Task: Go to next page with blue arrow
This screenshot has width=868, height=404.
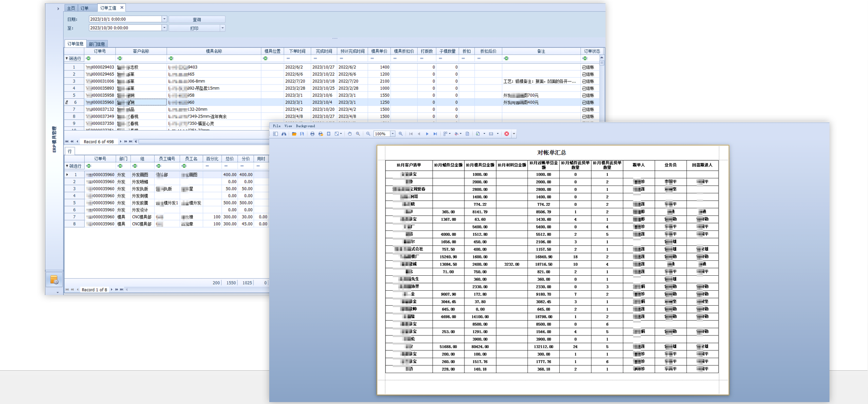Action: click(427, 134)
